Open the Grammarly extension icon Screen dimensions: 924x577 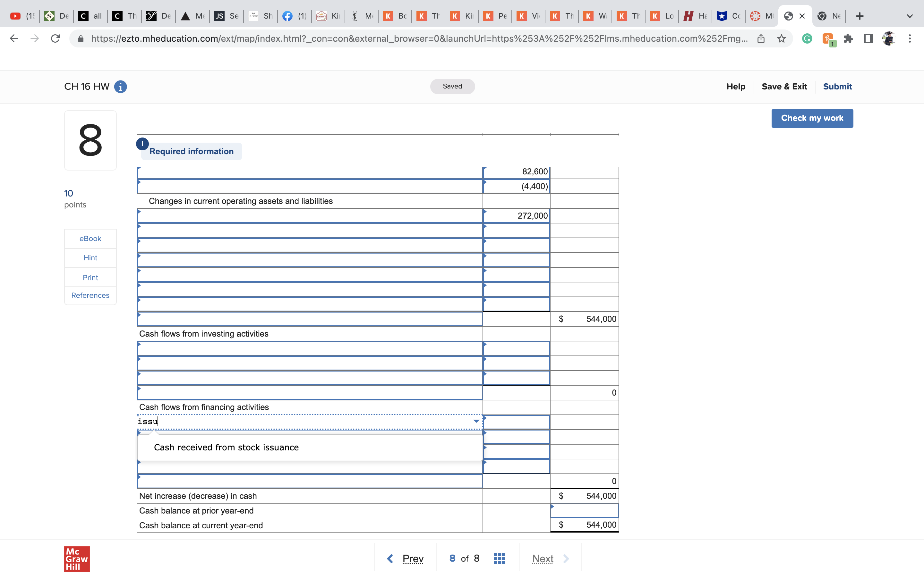tap(807, 38)
